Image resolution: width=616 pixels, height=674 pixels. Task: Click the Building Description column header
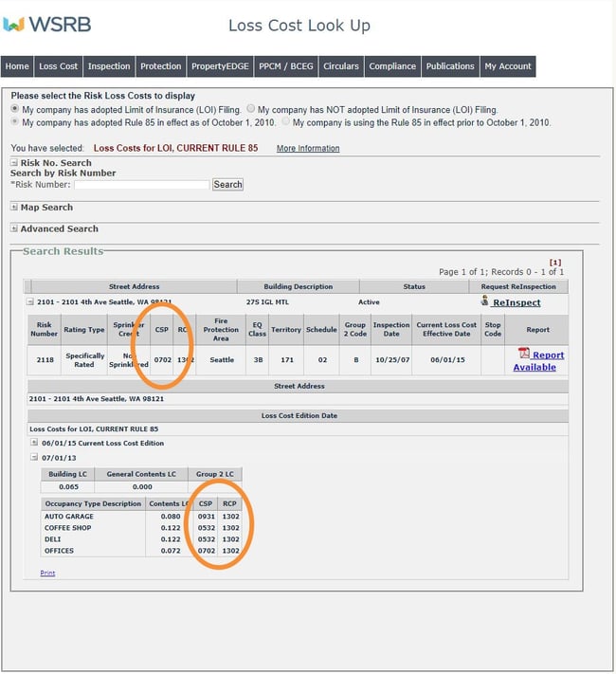click(x=298, y=286)
